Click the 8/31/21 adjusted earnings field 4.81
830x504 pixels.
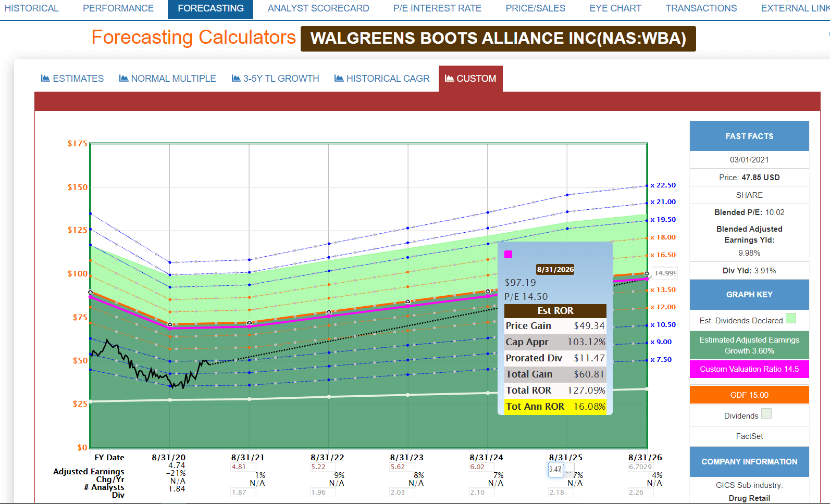click(243, 467)
